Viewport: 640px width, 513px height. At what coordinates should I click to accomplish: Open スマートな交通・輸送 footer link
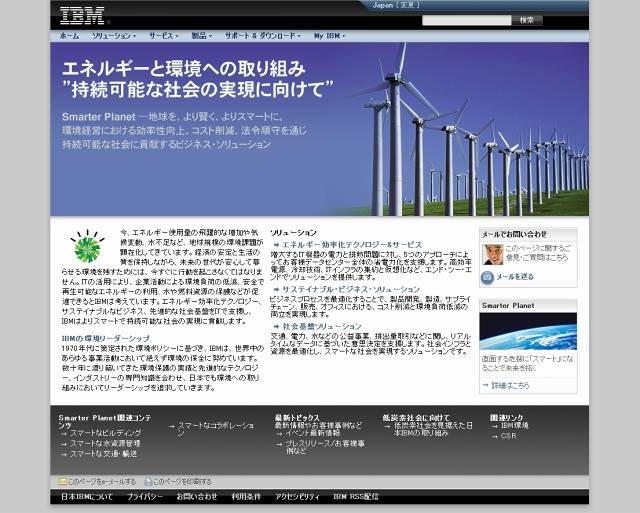tap(103, 454)
